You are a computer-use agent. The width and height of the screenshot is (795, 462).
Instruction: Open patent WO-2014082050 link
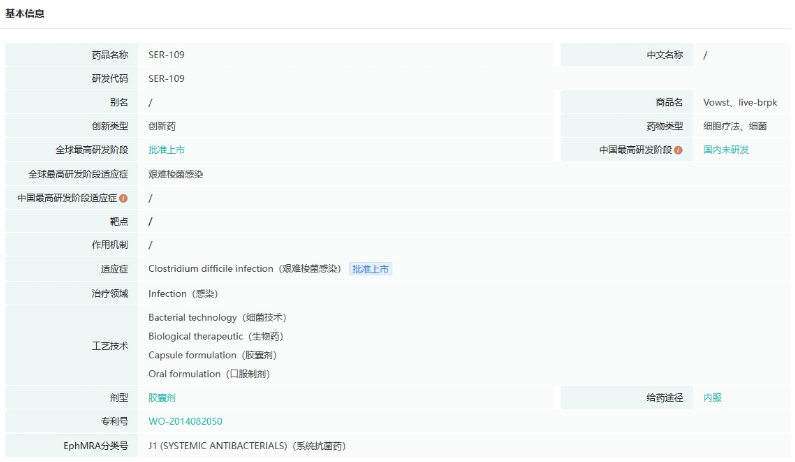coord(185,421)
